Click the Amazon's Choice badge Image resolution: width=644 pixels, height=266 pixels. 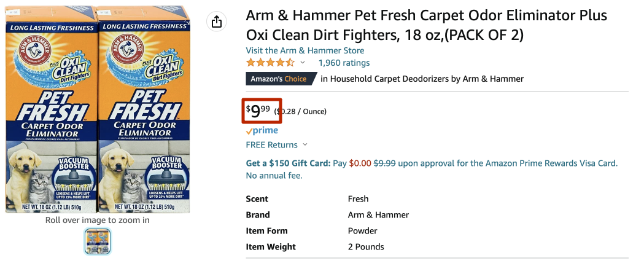[x=281, y=79]
